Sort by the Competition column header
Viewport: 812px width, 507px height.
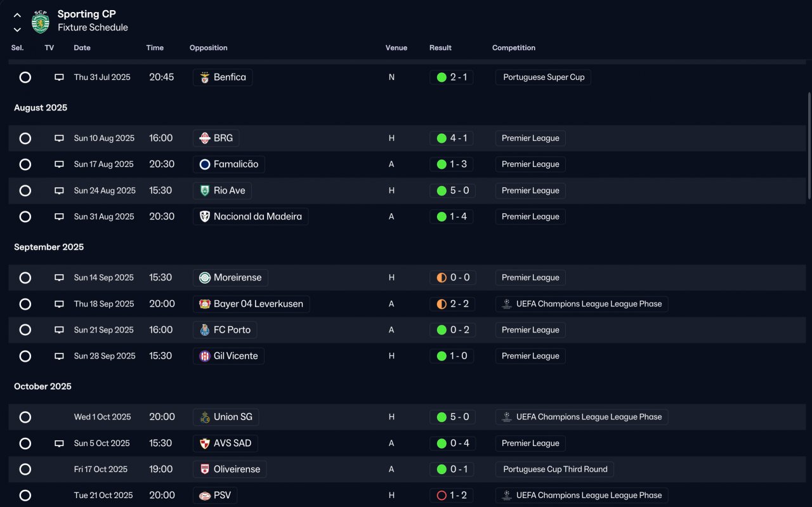tap(514, 48)
